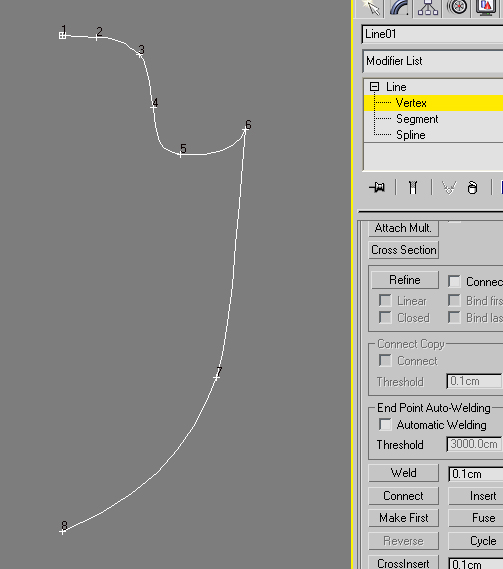Viewport: 503px width, 569px height.
Task: Click the Cycle button
Action: (476, 541)
